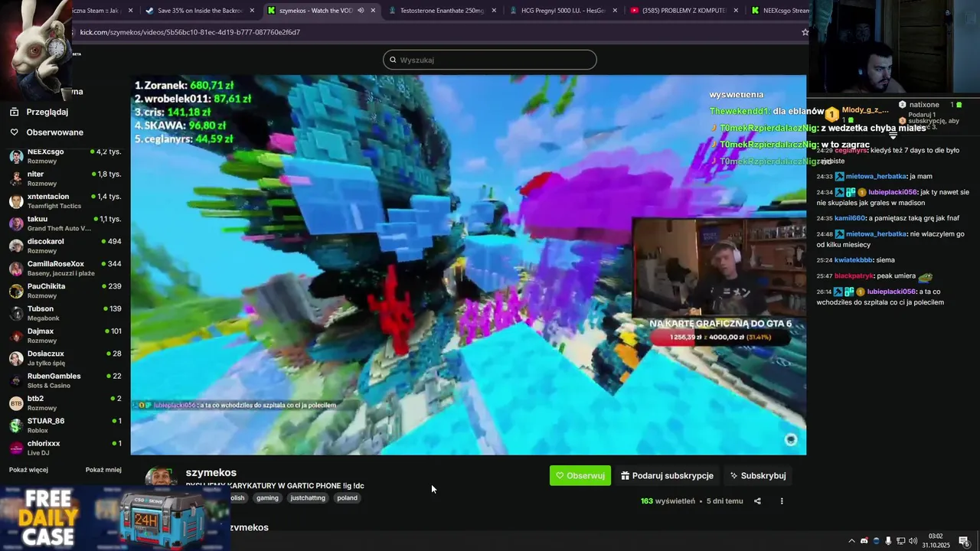
Task: Click the '163 wyświetleń' view count
Action: [x=668, y=501]
